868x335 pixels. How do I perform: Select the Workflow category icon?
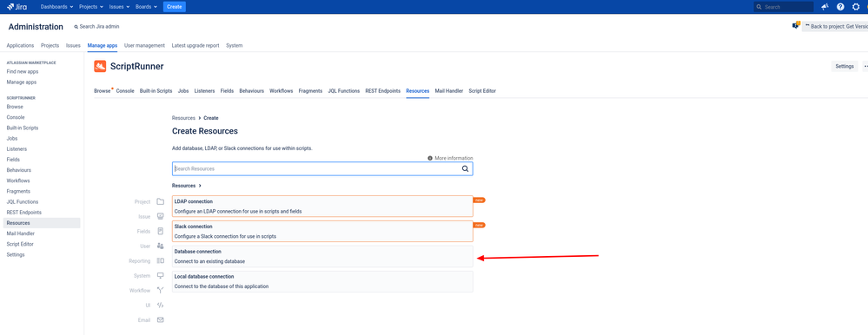tap(161, 290)
